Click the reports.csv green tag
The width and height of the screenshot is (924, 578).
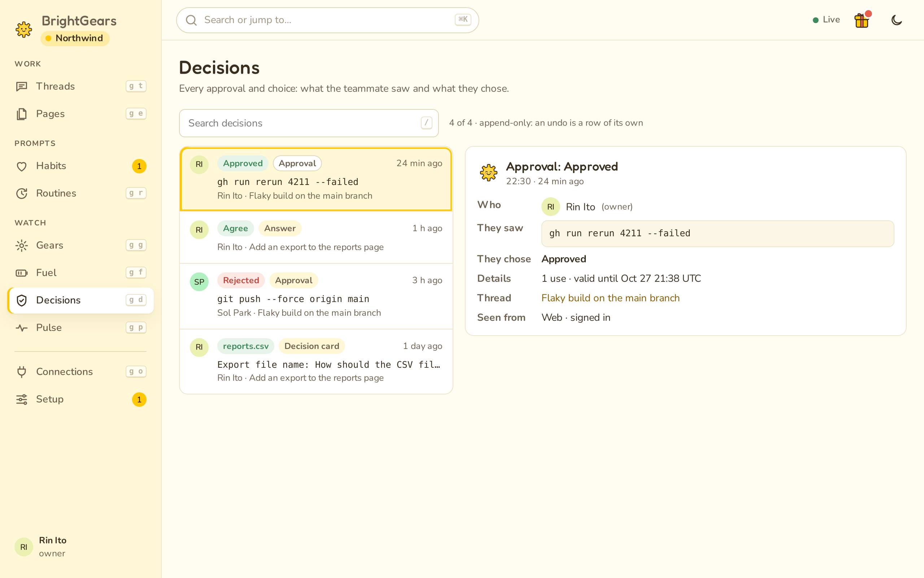tap(245, 346)
